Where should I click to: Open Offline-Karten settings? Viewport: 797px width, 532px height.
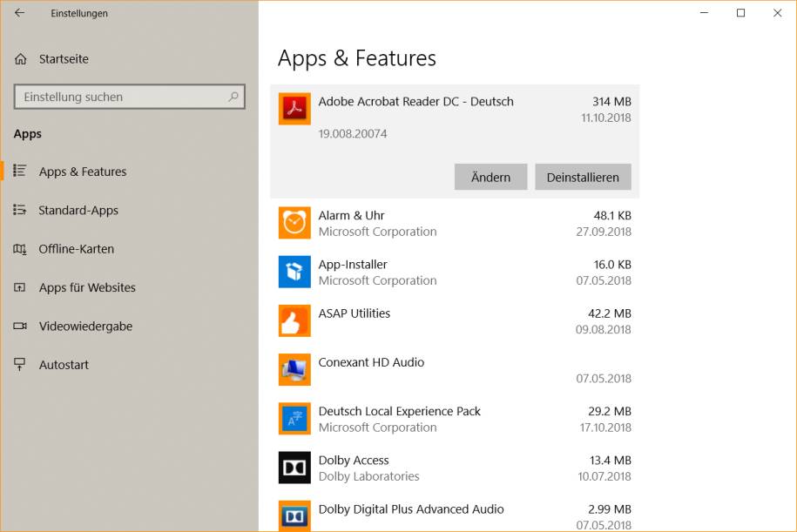point(77,249)
